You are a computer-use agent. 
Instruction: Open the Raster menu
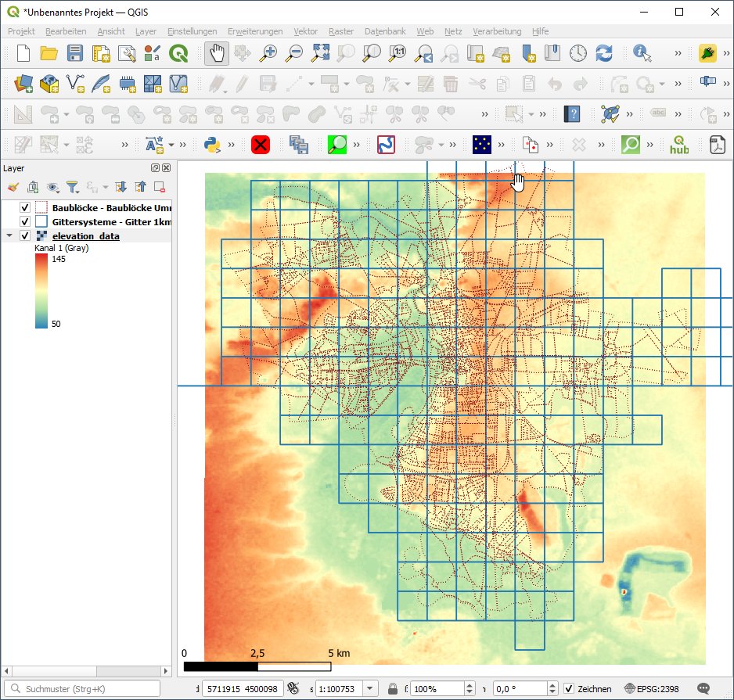tap(341, 31)
